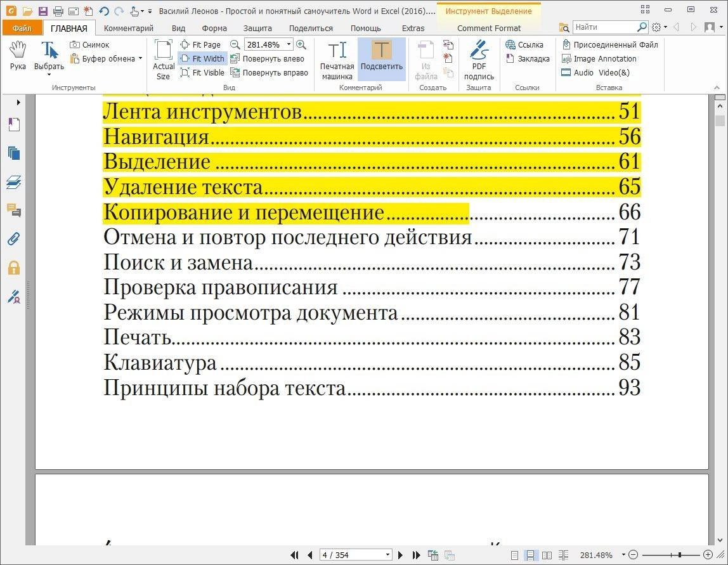The width and height of the screenshot is (728, 565).
Task: Click status bar zoom out minus button
Action: pos(634,555)
